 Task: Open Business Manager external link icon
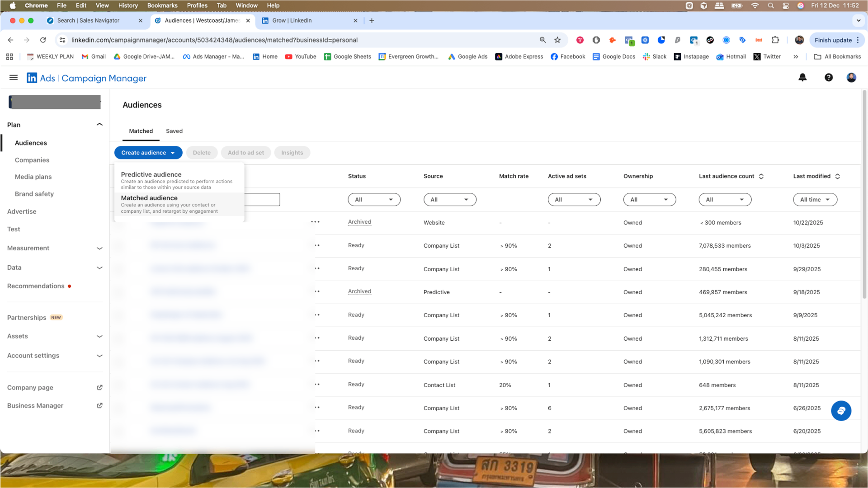99,405
